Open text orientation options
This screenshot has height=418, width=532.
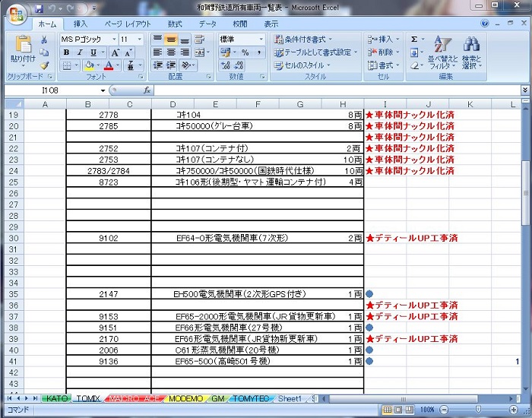[x=186, y=65]
